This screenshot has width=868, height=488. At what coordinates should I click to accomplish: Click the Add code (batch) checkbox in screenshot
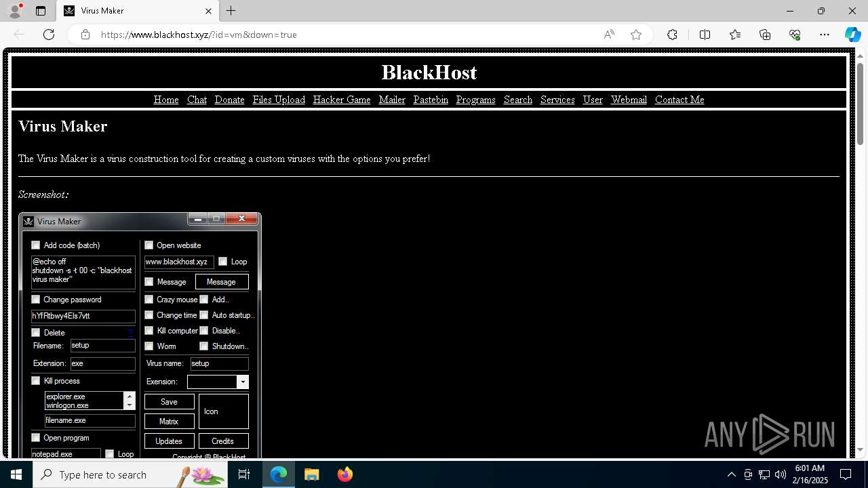(36, 245)
